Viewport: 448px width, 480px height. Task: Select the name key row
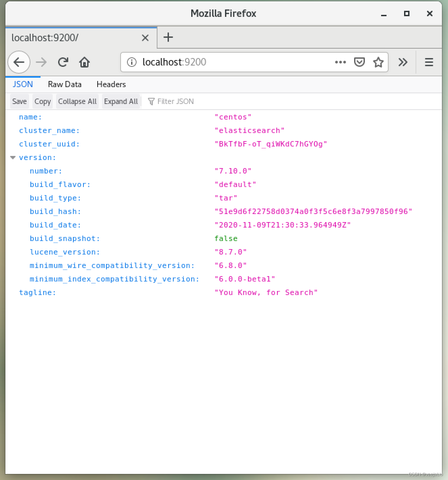tap(30, 117)
